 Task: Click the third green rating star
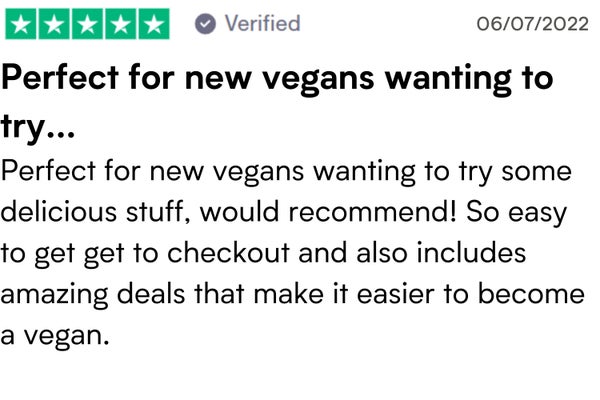pos(88,24)
